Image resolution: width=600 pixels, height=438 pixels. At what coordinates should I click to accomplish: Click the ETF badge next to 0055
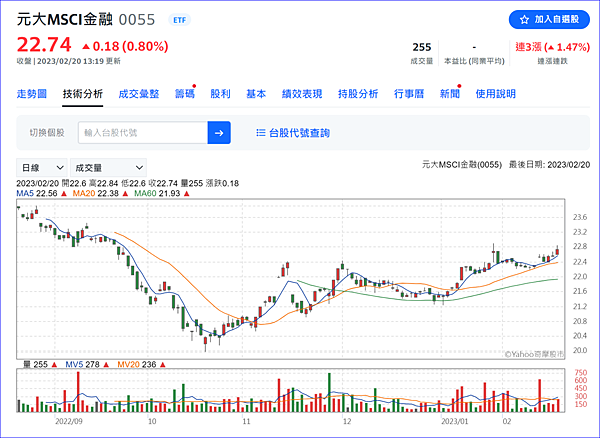point(179,20)
